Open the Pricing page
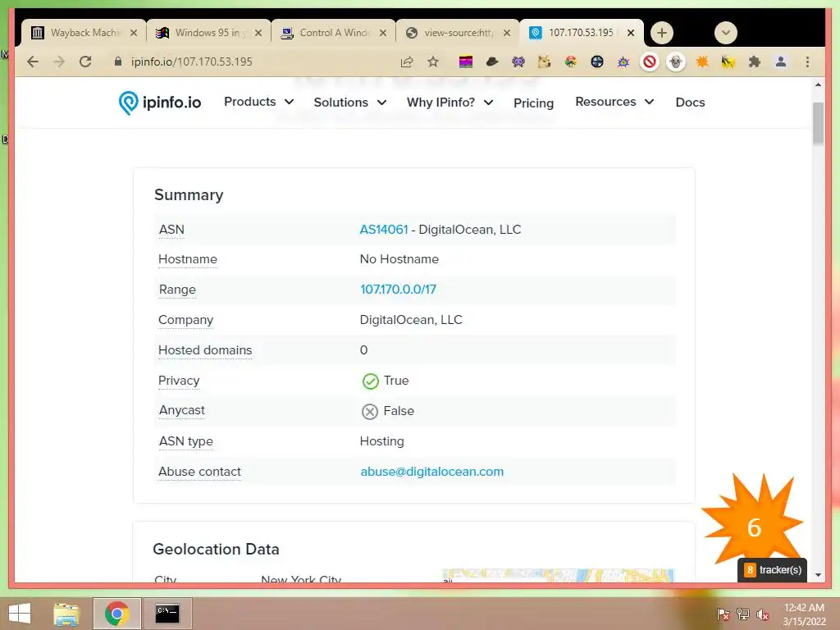Image resolution: width=840 pixels, height=630 pixels. click(533, 103)
